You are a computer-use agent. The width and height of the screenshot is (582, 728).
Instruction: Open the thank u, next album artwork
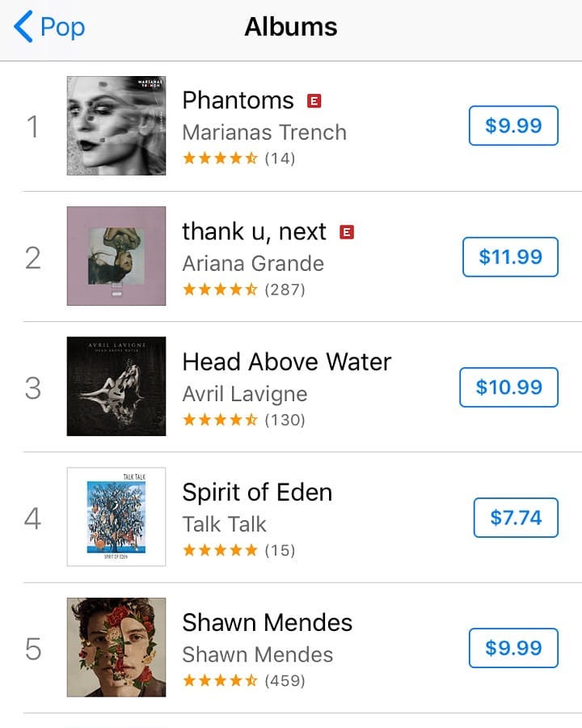pyautogui.click(x=116, y=256)
